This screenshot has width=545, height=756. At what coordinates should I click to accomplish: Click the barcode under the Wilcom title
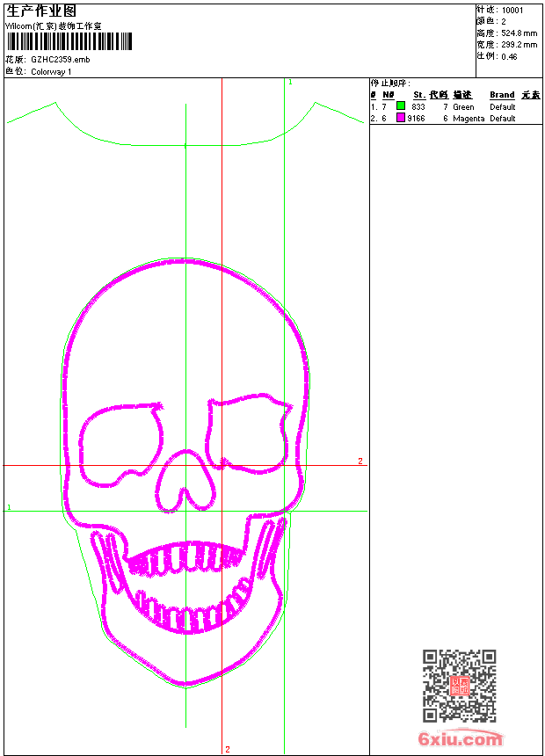tap(69, 41)
